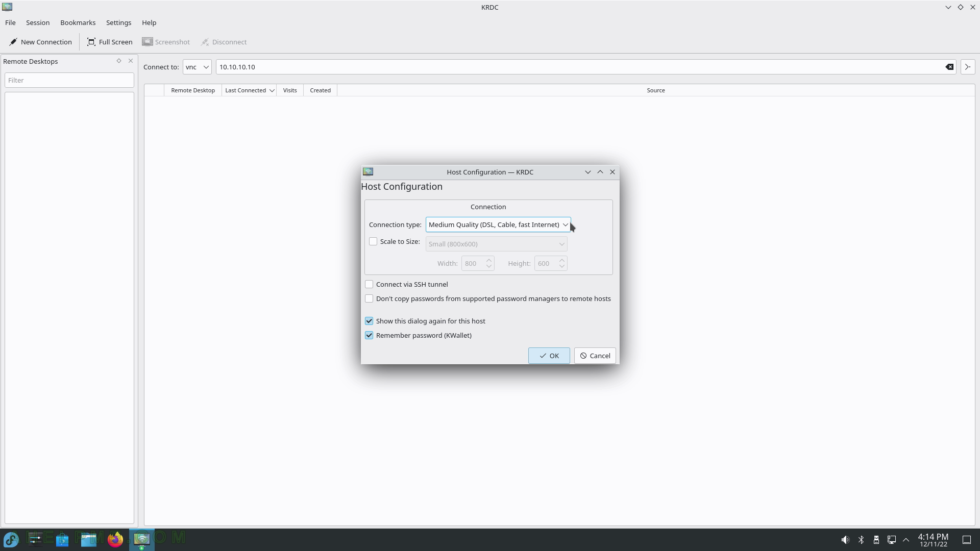980x551 pixels.
Task: Enable Don't copy passwords from password managers
Action: point(369,298)
